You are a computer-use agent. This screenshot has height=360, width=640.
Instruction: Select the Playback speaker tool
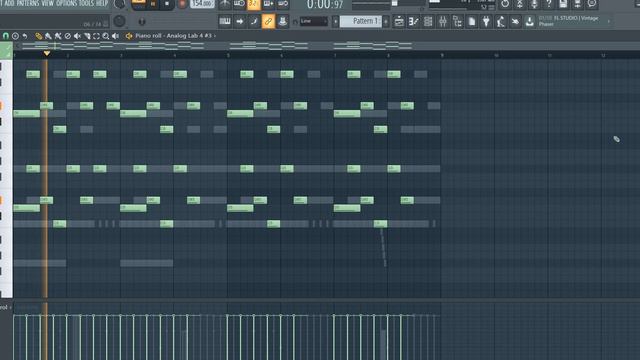coord(116,36)
